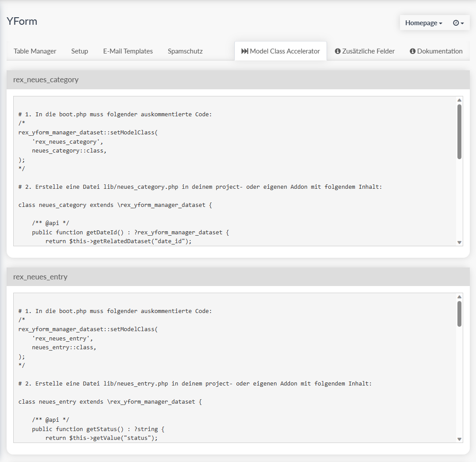Click the getValue("status") return line
This screenshot has height=462, width=476.
tap(101, 438)
